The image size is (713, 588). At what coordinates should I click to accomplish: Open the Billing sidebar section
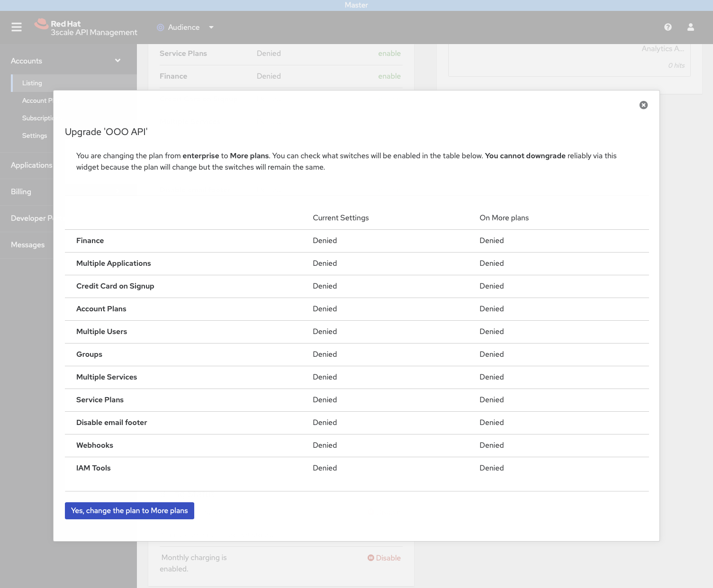21,192
